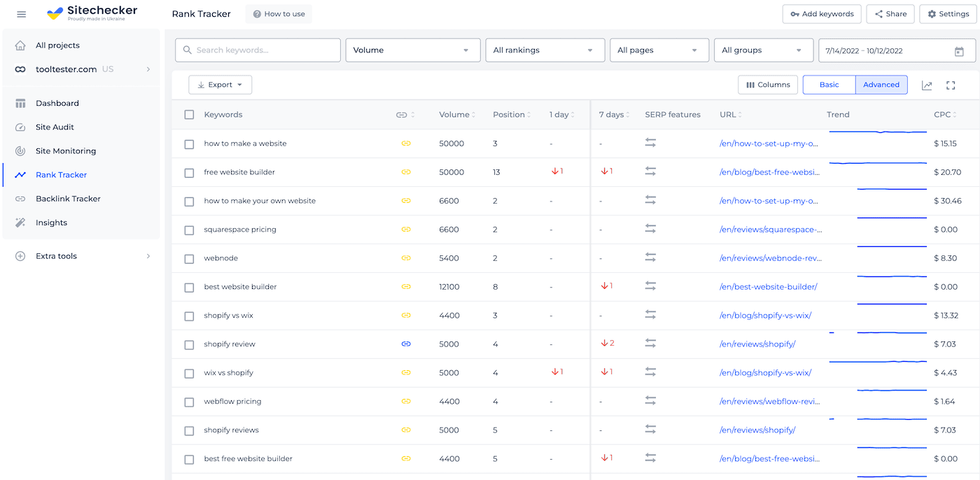
Task: Open the All groups dropdown
Action: point(763,50)
